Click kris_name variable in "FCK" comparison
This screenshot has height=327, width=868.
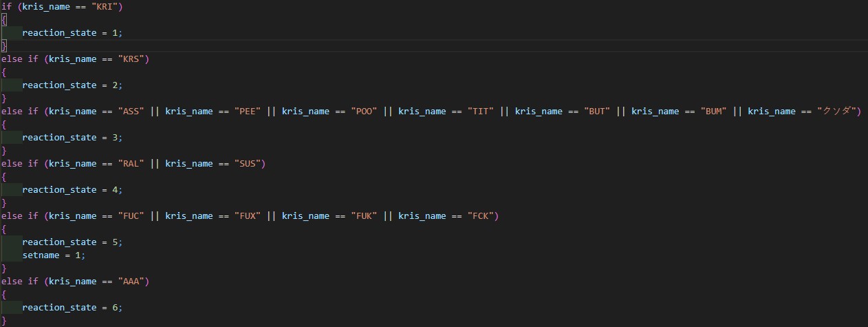click(422, 216)
